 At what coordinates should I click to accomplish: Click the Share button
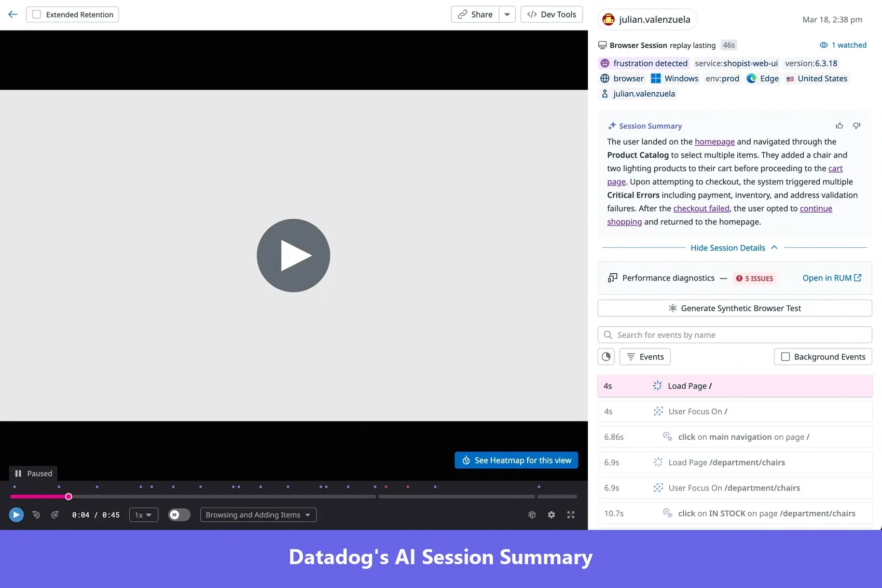click(475, 15)
